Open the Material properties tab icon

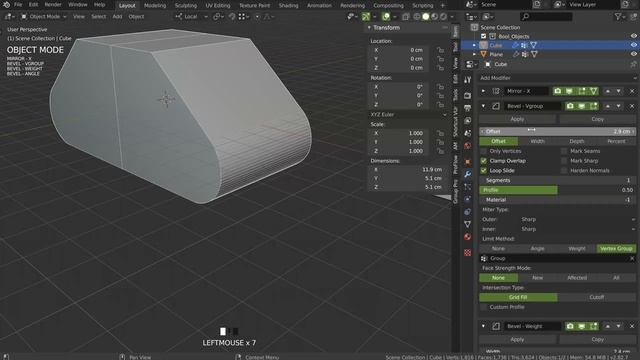(x=468, y=237)
